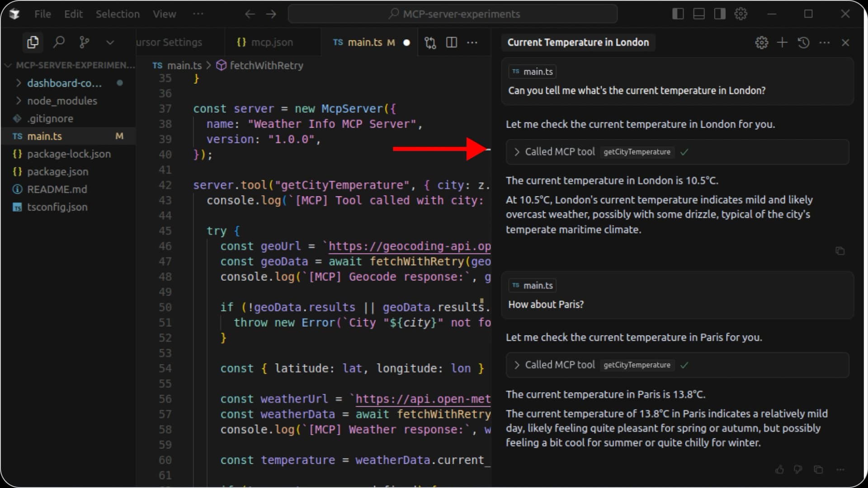Copy the Paris response with copy icon

(818, 470)
